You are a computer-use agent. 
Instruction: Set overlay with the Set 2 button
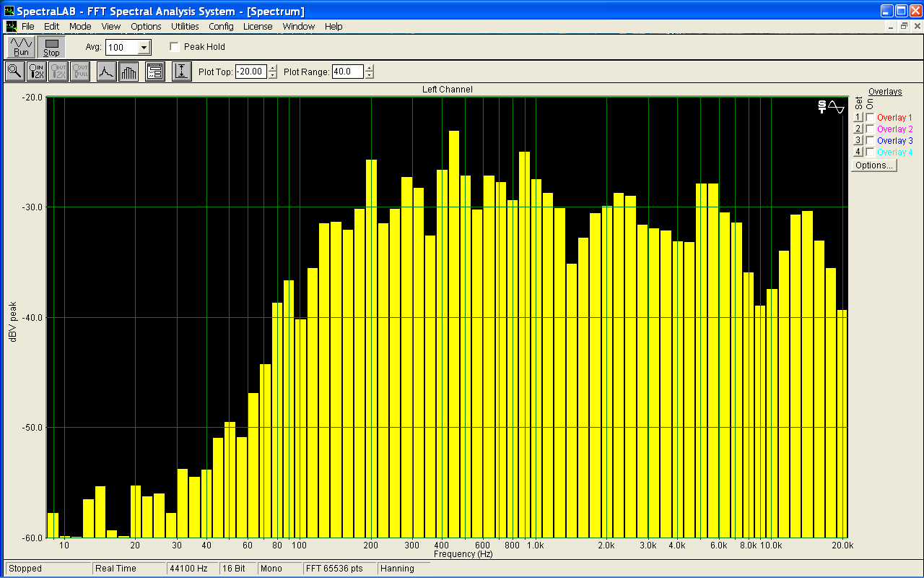(x=858, y=129)
